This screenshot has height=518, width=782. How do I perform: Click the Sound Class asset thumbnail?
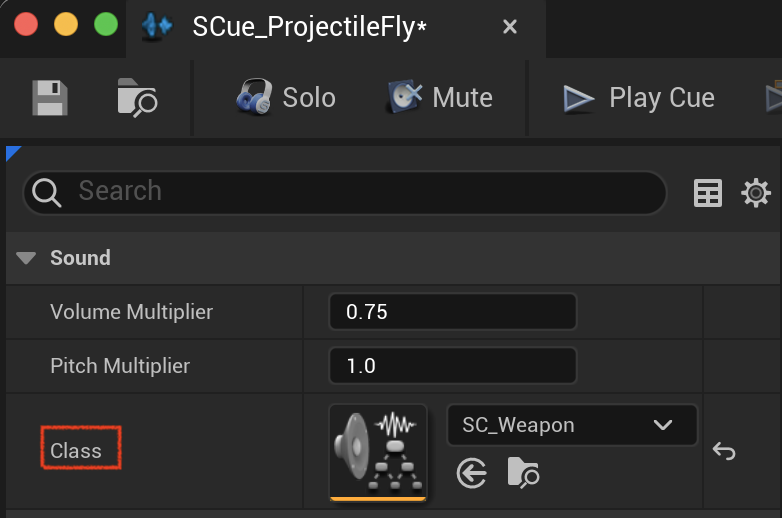click(378, 451)
